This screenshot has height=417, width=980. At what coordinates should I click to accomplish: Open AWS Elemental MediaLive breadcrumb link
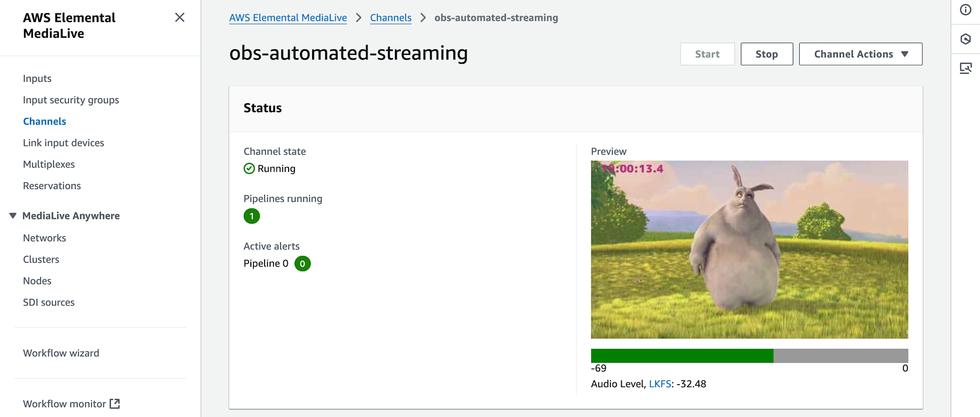tap(288, 18)
